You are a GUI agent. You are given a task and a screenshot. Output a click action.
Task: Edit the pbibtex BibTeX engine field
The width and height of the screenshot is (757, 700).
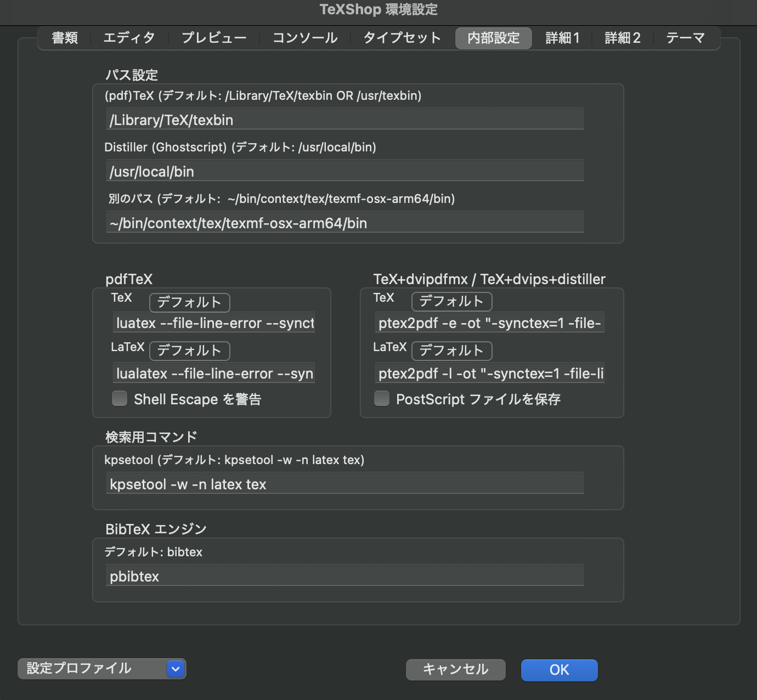click(344, 575)
